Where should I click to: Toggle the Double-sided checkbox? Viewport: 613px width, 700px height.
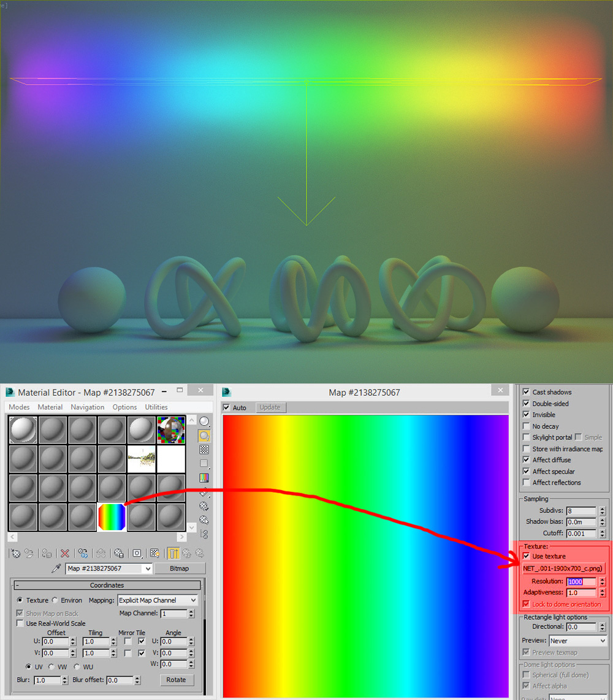(x=526, y=404)
